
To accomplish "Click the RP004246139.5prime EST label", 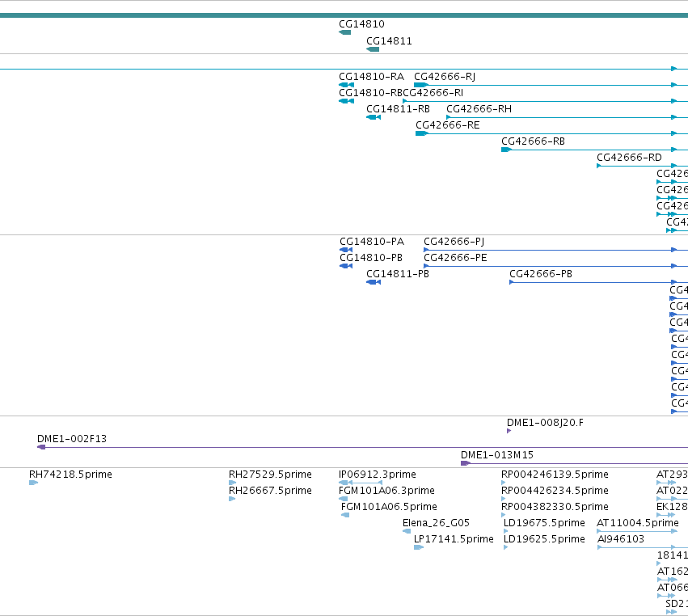I will [x=555, y=475].
